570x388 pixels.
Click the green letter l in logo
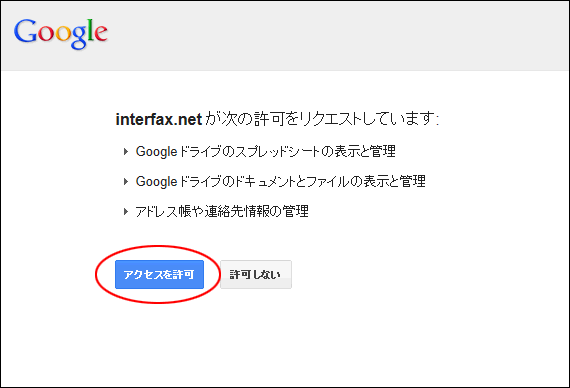pos(90,31)
